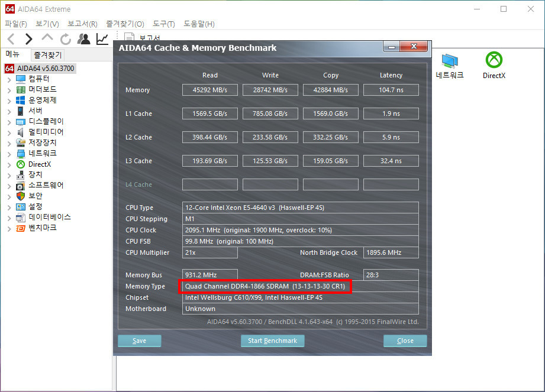Select the 벤치마크 orange icon in tree

[21, 228]
